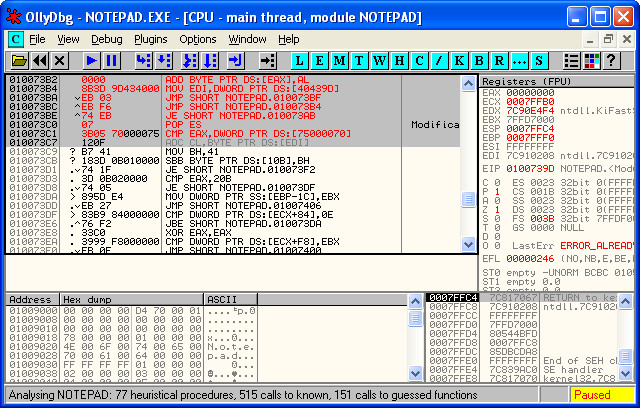Open debugging options list icon
Viewport: 640px width, 408px height.
pos(571,61)
